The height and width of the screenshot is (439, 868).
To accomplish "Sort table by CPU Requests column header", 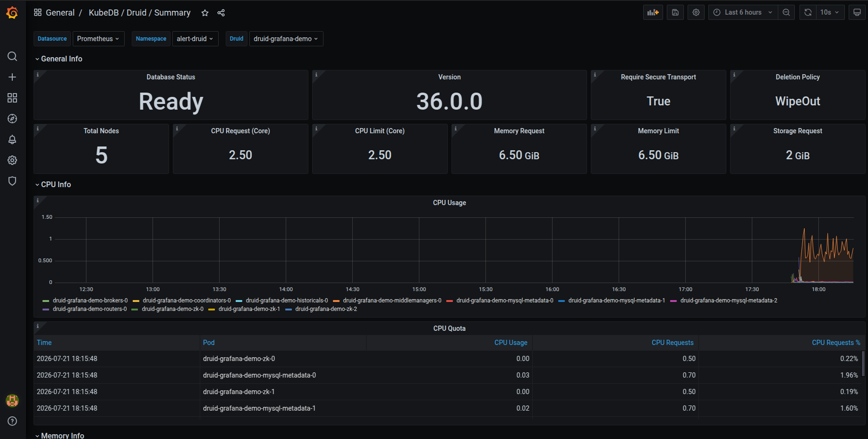I will (672, 343).
